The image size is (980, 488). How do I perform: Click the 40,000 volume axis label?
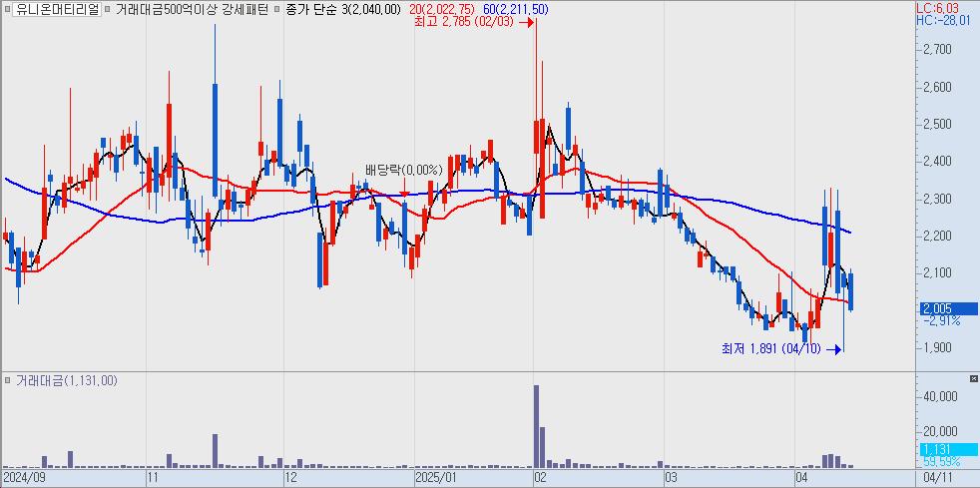point(941,396)
